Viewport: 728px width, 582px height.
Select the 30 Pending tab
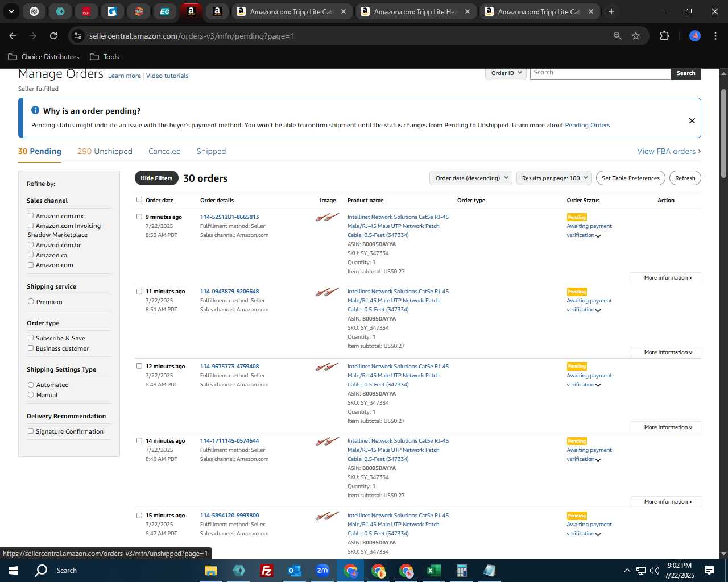(x=40, y=151)
